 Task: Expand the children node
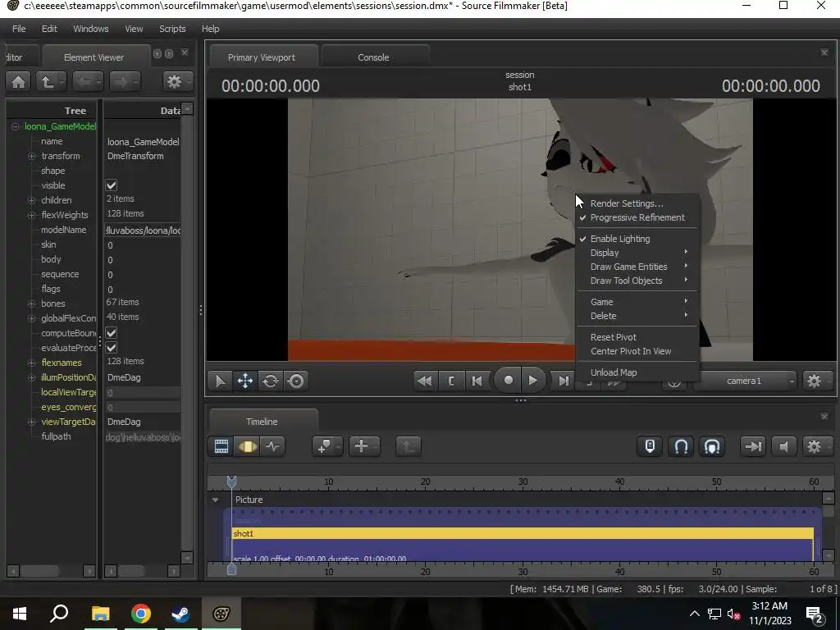(x=32, y=200)
